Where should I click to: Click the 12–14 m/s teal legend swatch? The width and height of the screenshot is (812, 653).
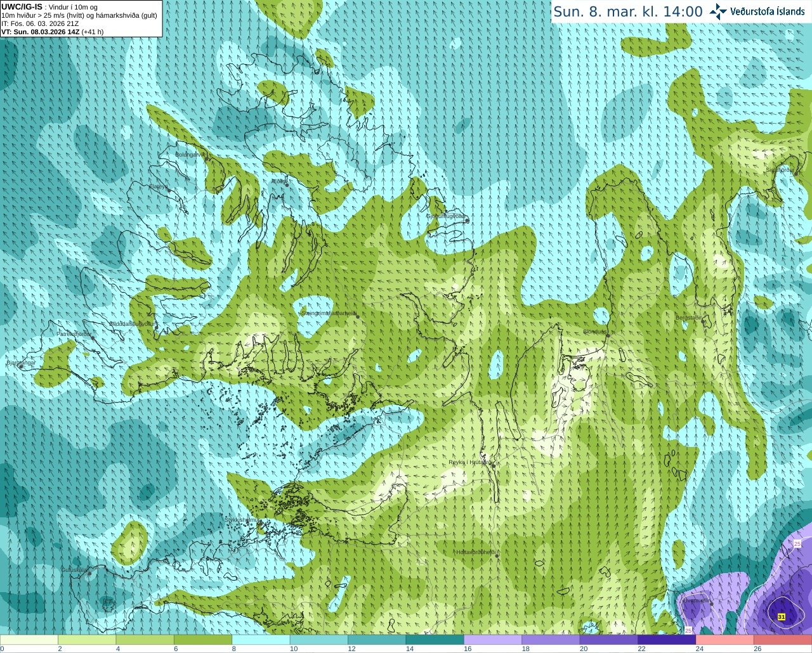click(377, 640)
